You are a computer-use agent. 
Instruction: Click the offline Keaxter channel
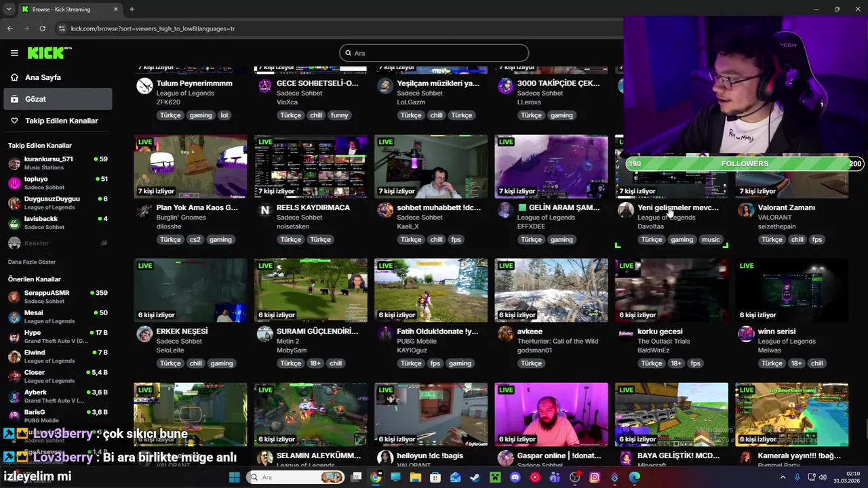coord(58,243)
